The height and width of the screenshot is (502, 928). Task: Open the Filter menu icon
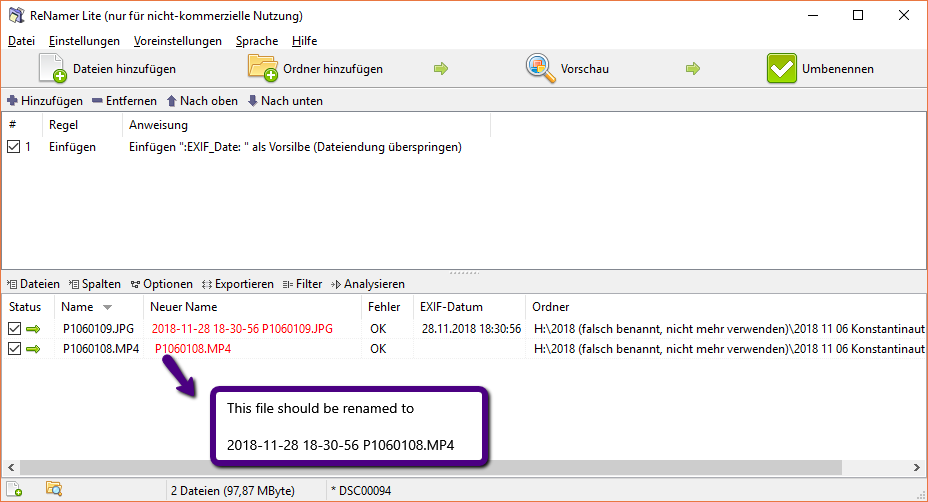click(x=288, y=284)
